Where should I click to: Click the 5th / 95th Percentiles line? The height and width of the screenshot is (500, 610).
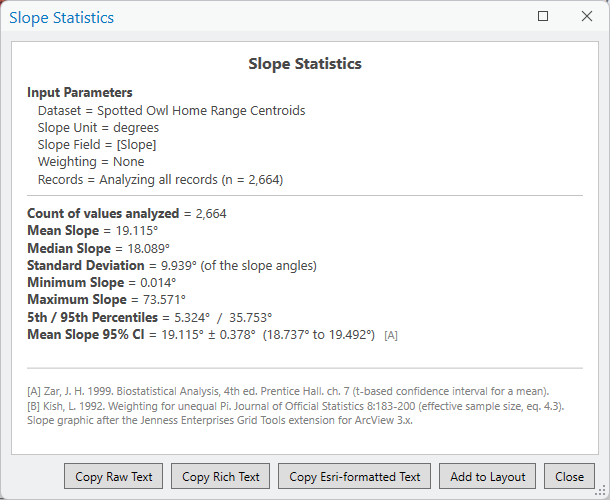click(x=149, y=317)
